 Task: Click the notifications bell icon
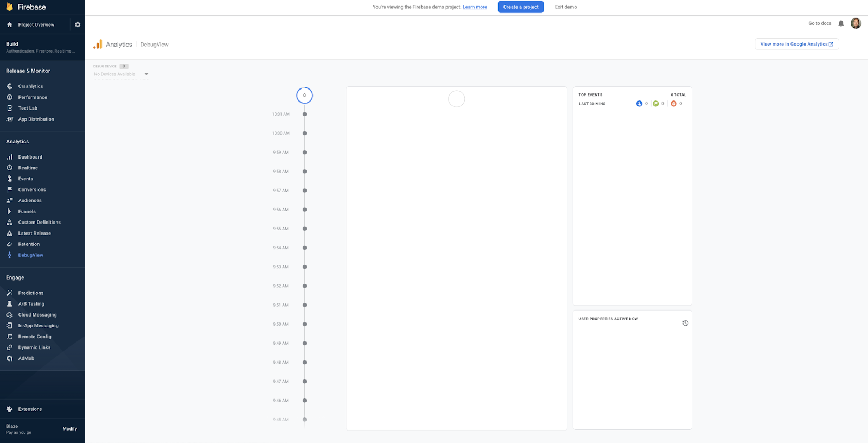(x=841, y=23)
